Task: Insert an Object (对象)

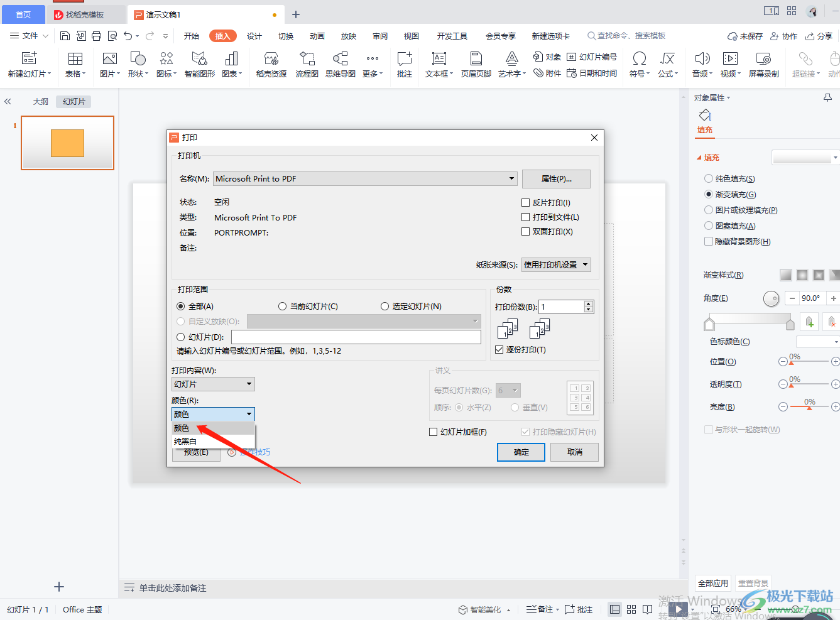Action: coord(547,57)
